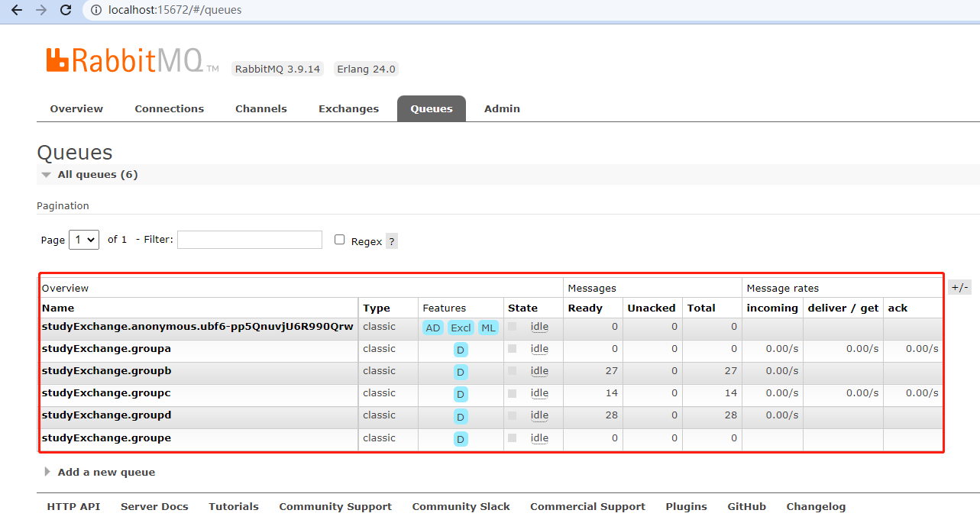
Task: Sort by ack rate column header
Action: (898, 308)
